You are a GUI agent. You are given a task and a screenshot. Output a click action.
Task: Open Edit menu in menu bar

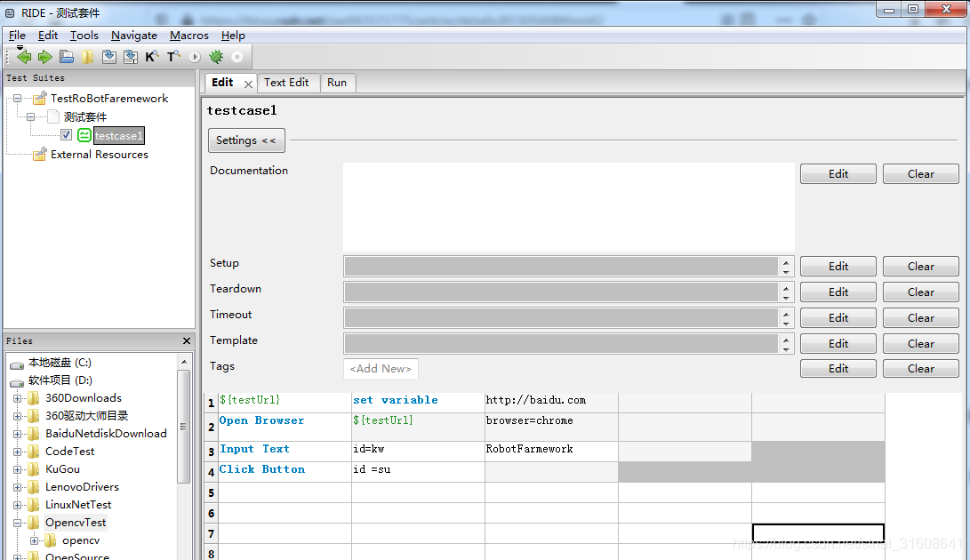48,36
